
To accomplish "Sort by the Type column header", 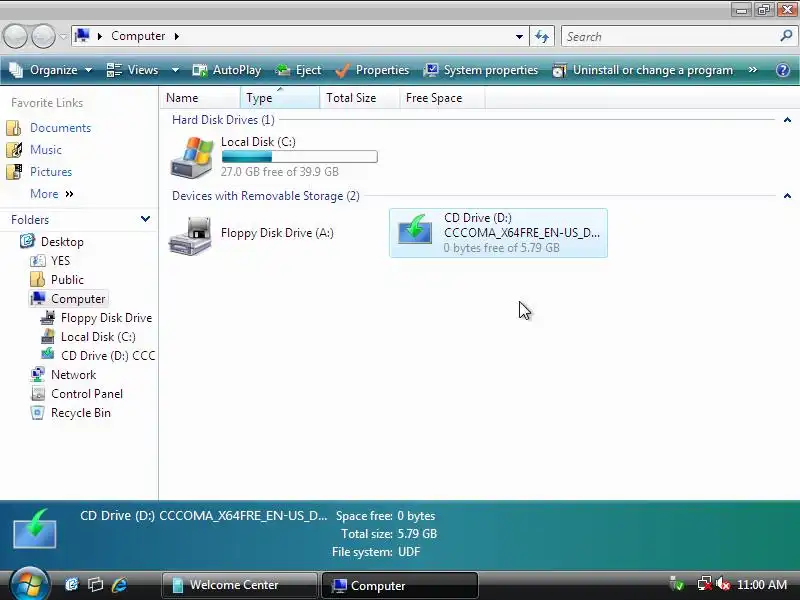I will click(280, 97).
